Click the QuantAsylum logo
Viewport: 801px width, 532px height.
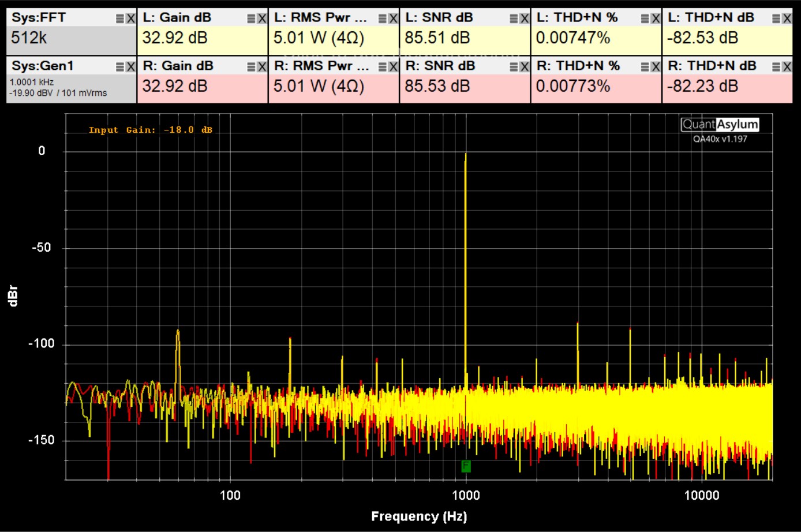point(720,125)
